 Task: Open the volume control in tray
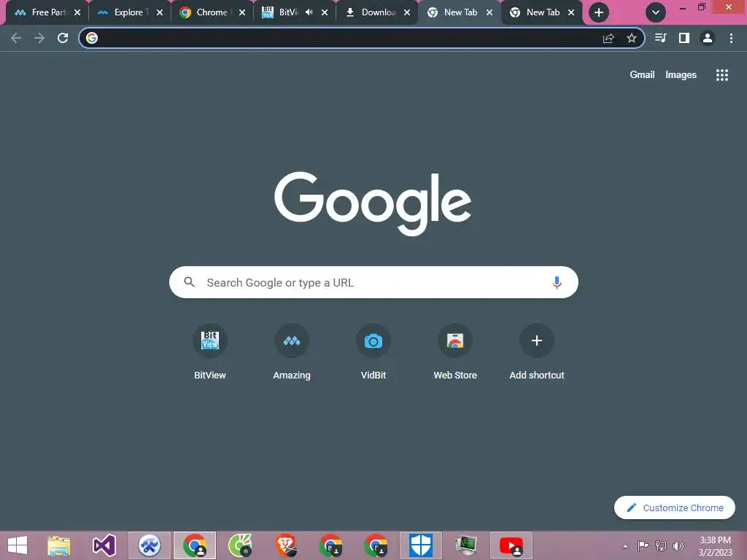[x=678, y=546]
